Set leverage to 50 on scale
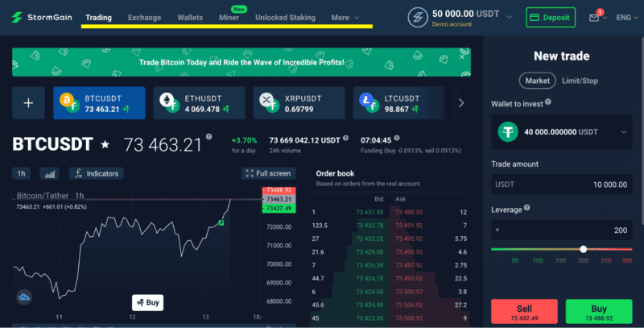 pyautogui.click(x=515, y=260)
